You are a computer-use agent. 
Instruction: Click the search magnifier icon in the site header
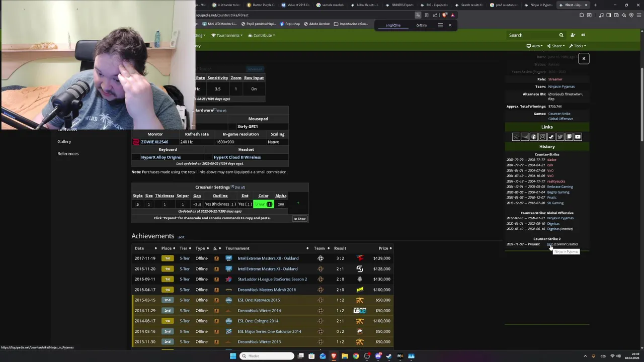[x=561, y=35]
